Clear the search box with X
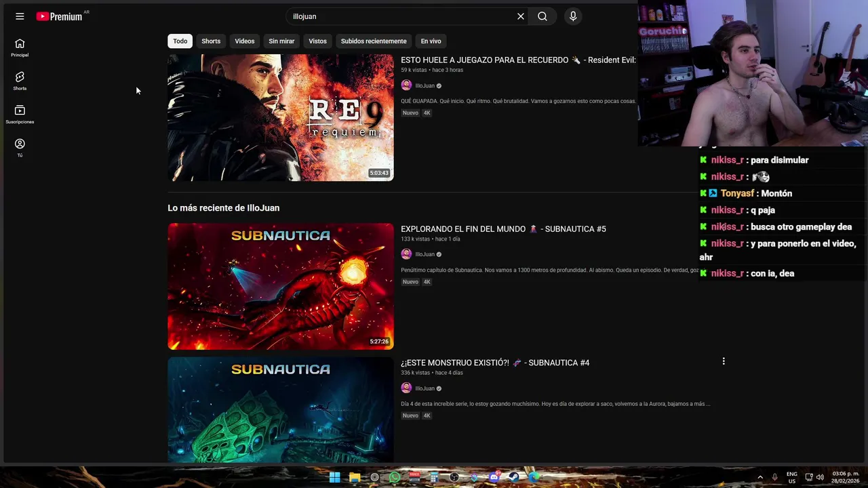Screen dimensions: 868x488 coord(521,16)
